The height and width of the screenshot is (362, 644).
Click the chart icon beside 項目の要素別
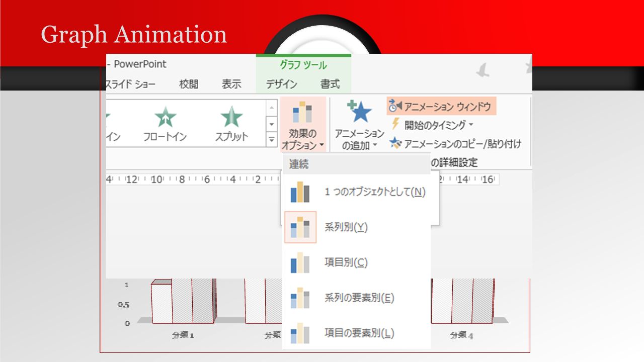click(300, 333)
